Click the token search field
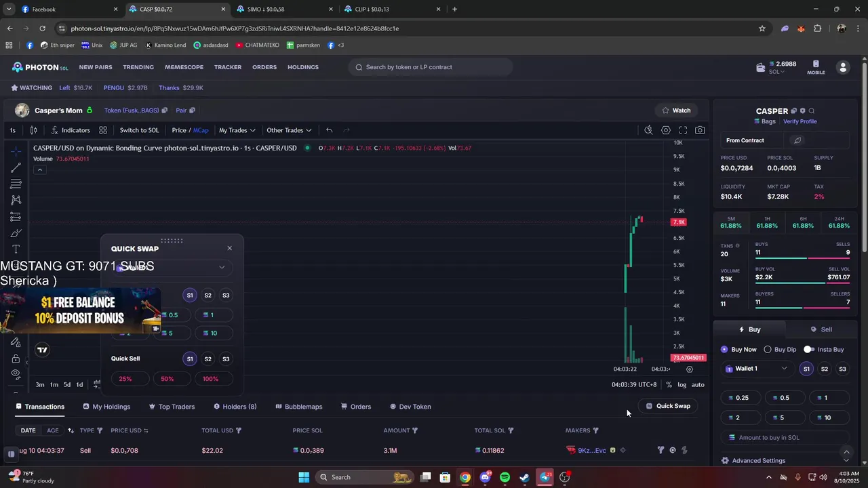 tap(431, 67)
